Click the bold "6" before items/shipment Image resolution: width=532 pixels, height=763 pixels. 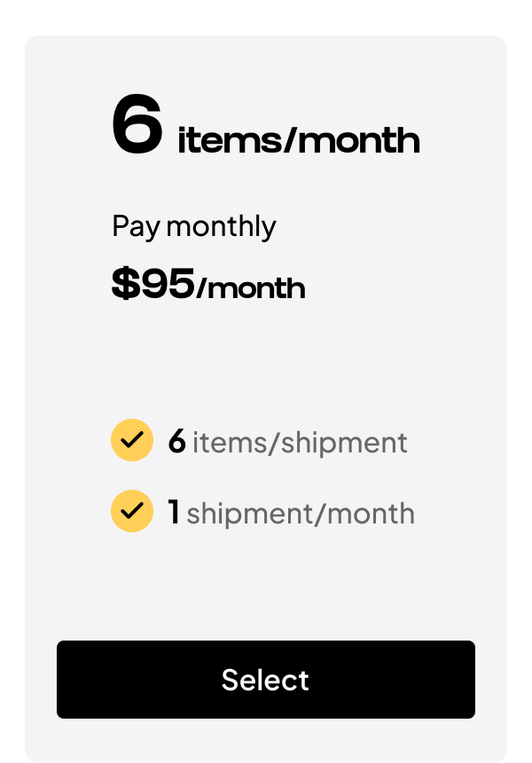[176, 442]
